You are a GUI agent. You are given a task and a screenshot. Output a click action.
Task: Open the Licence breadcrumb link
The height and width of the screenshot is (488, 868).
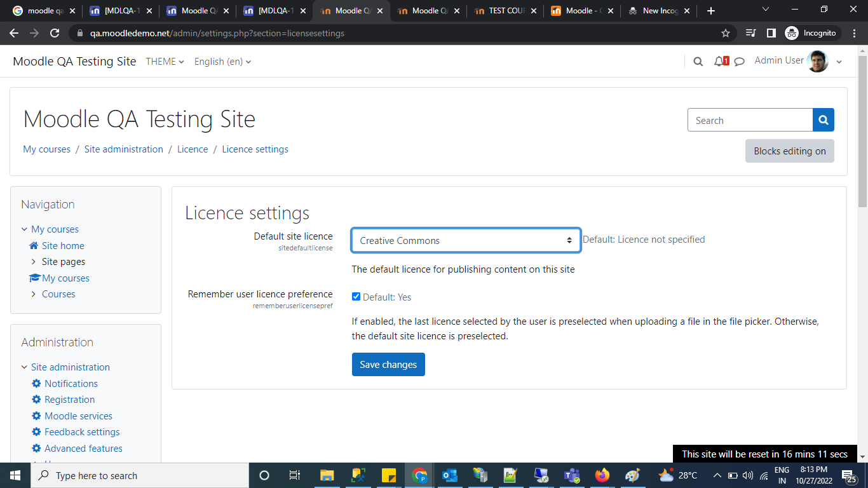pyautogui.click(x=193, y=149)
